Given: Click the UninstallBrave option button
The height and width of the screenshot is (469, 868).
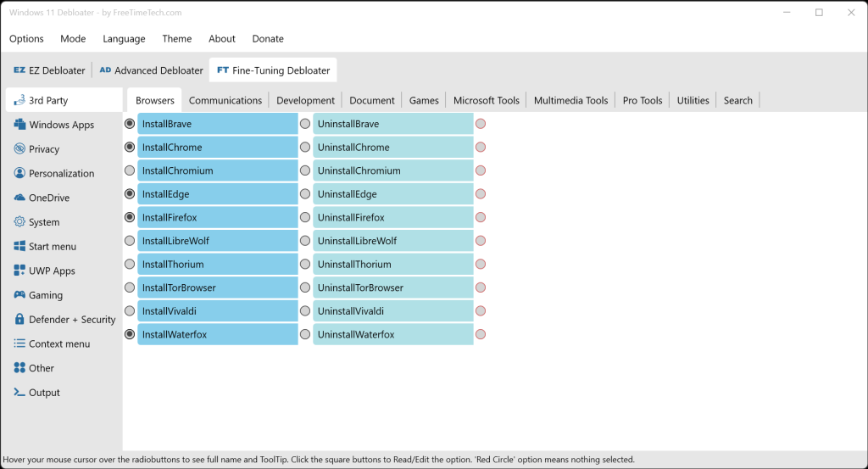Looking at the screenshot, I should pyautogui.click(x=393, y=124).
